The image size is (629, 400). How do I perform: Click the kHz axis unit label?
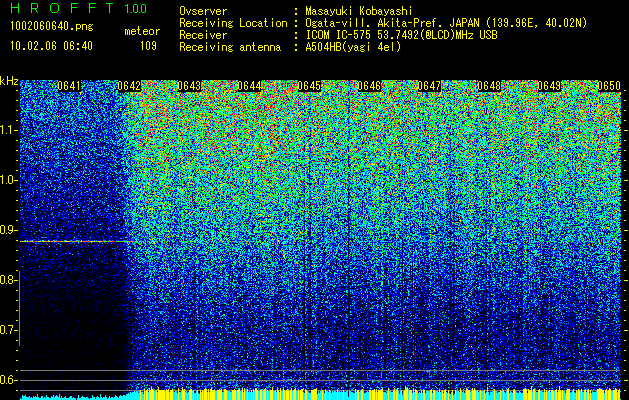coord(9,81)
